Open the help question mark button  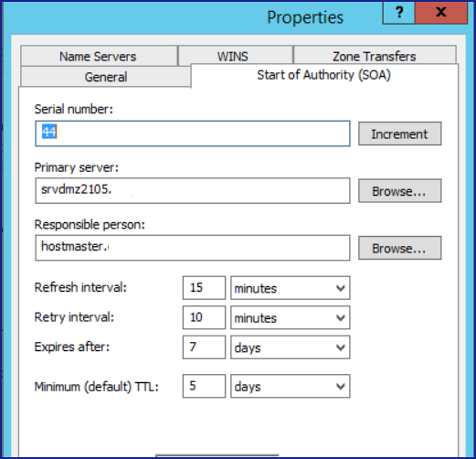(x=398, y=13)
